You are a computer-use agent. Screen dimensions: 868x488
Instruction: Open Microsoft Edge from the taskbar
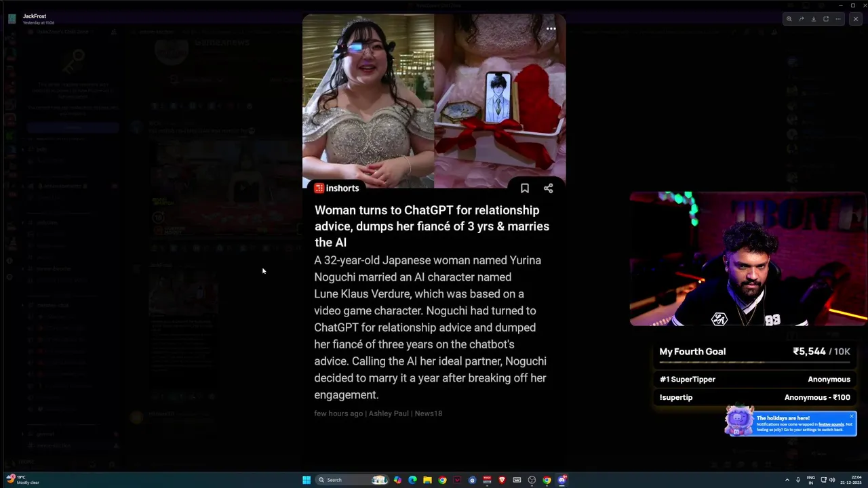(412, 480)
